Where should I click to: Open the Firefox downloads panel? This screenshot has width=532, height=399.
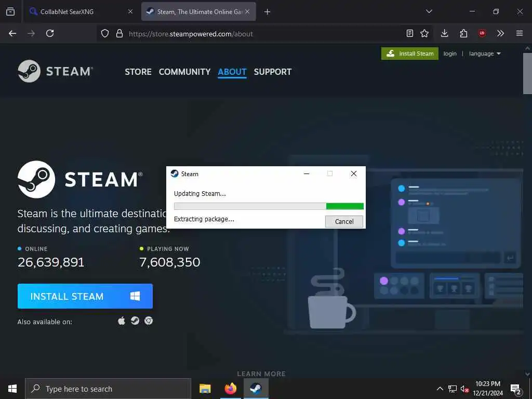tap(445, 33)
